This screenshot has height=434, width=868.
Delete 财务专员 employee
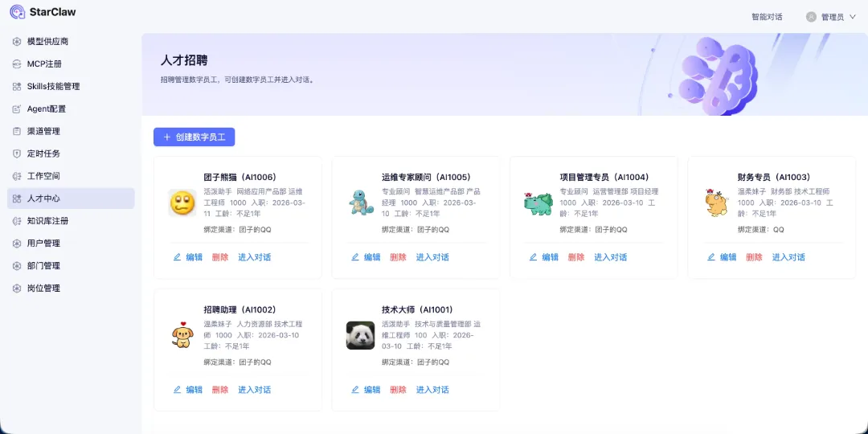tap(754, 257)
